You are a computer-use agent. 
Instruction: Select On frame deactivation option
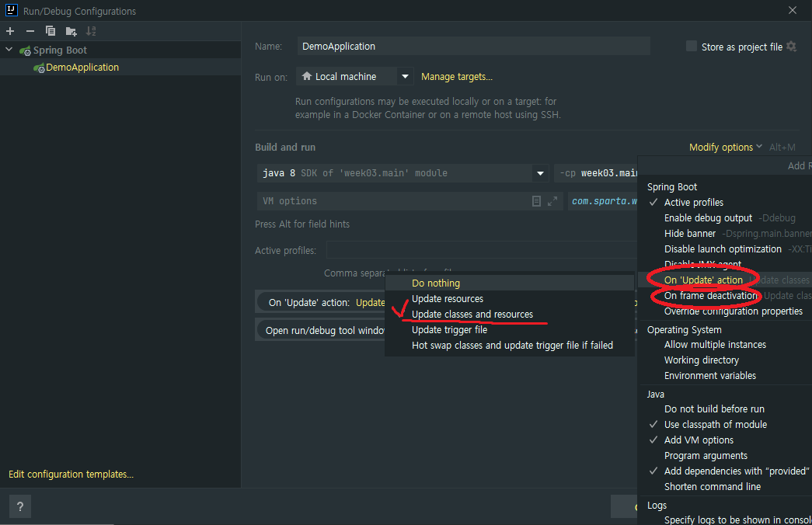tap(725, 296)
